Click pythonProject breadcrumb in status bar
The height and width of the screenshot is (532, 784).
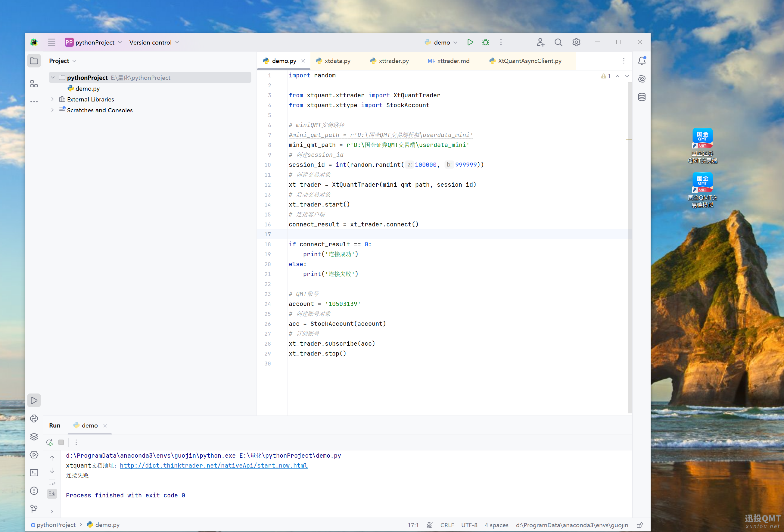coord(53,525)
